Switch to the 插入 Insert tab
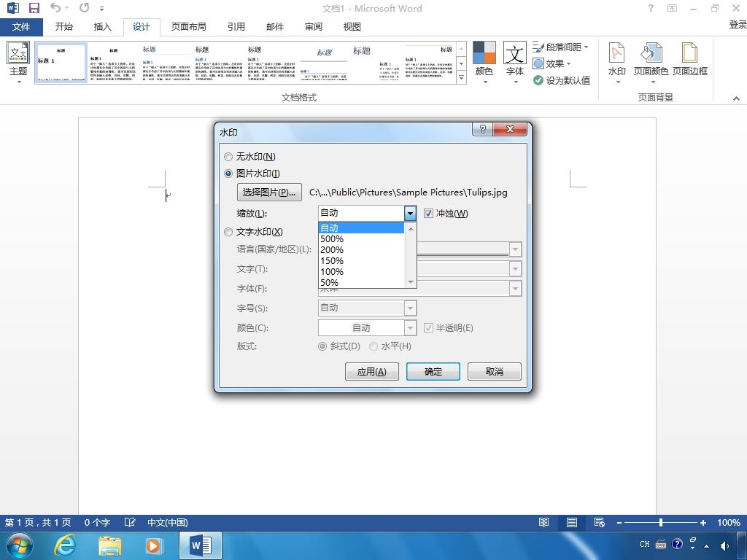Image resolution: width=747 pixels, height=560 pixels. pos(102,27)
